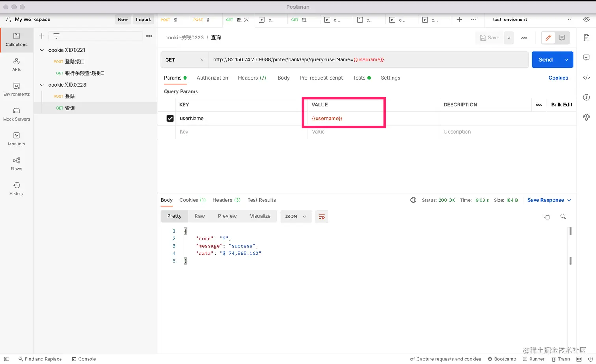Open the Trash
This screenshot has height=364, width=596.
coord(561,359)
